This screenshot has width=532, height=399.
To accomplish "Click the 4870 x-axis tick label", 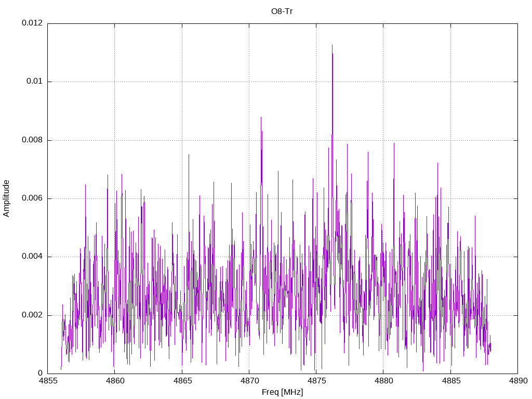I will pos(249,381).
